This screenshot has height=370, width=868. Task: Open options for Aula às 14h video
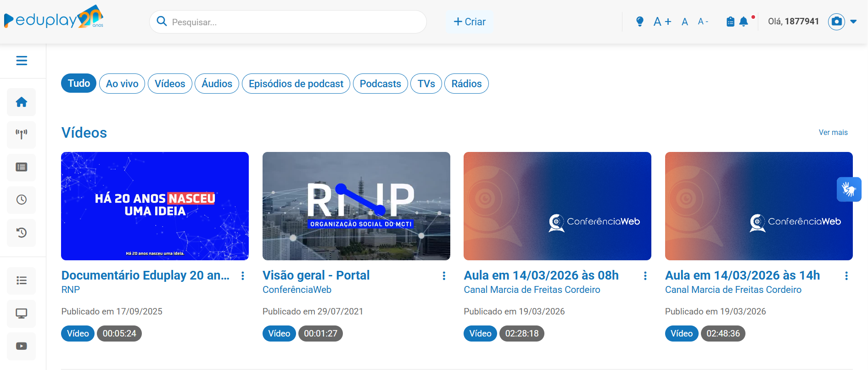tap(846, 275)
